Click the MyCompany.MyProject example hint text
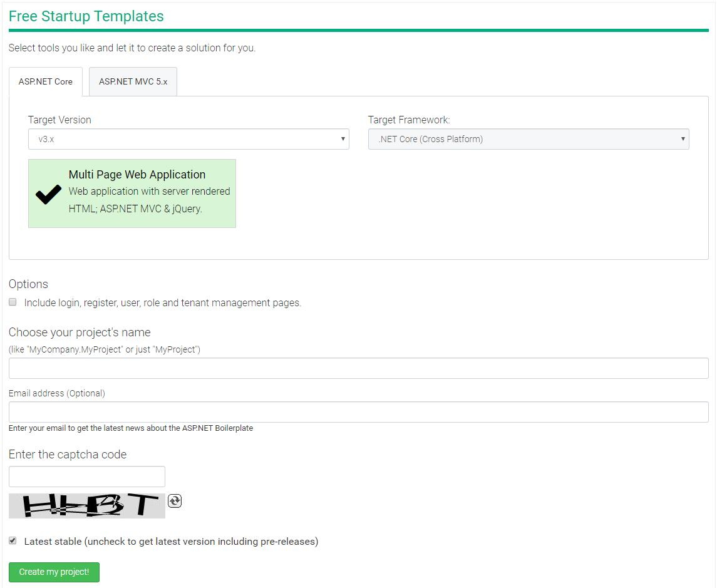Image resolution: width=722 pixels, height=588 pixels. (105, 349)
